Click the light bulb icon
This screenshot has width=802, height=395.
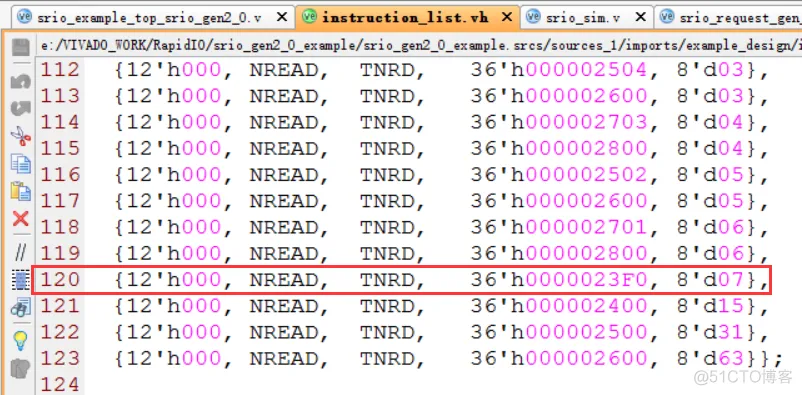coord(20,340)
